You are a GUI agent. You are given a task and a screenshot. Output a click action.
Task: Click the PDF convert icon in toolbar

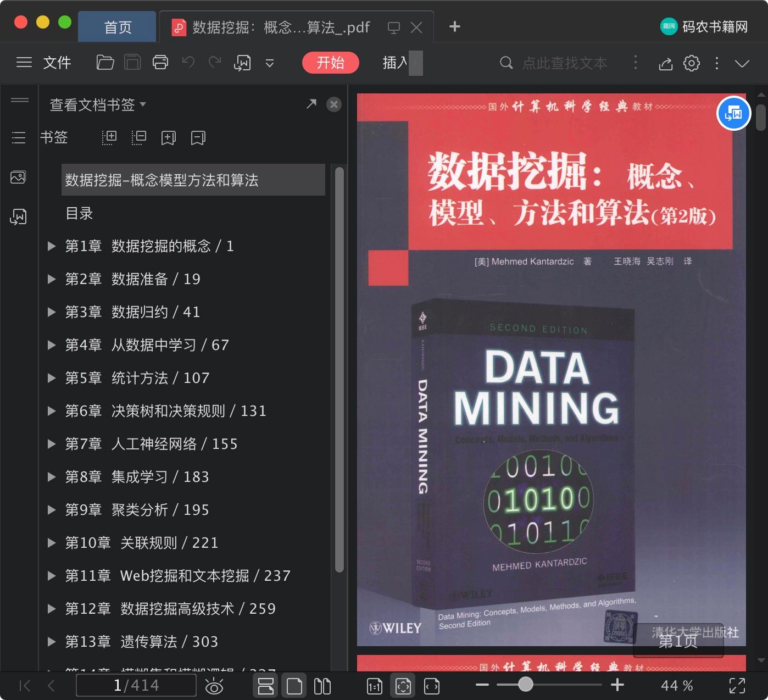242,63
